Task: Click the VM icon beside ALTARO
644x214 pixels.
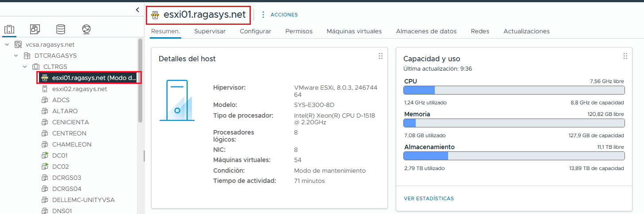Action: [x=45, y=111]
